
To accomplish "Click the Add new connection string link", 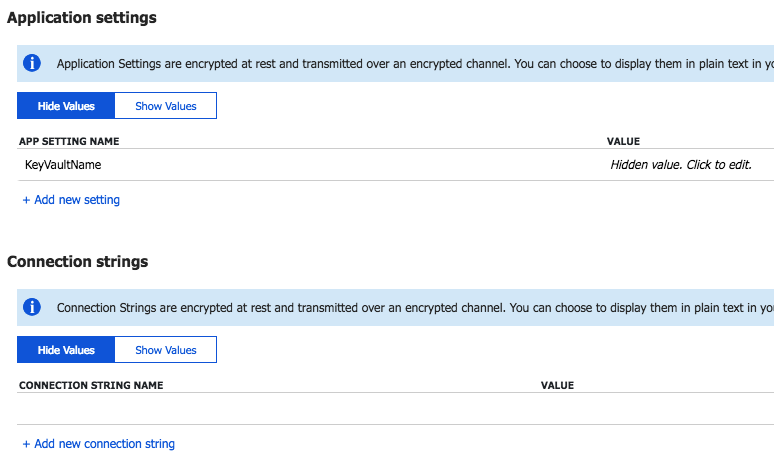I will (104, 443).
